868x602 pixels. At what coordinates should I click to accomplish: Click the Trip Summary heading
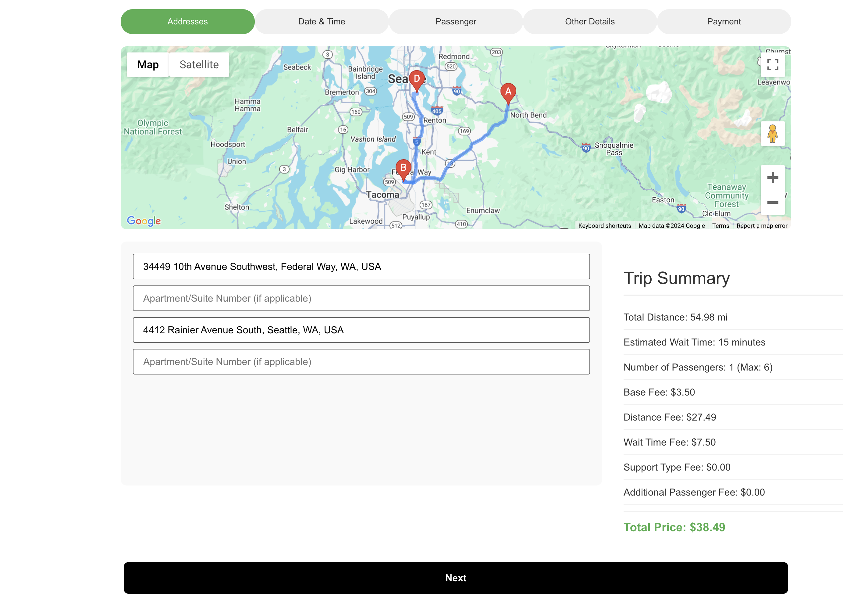[677, 278]
